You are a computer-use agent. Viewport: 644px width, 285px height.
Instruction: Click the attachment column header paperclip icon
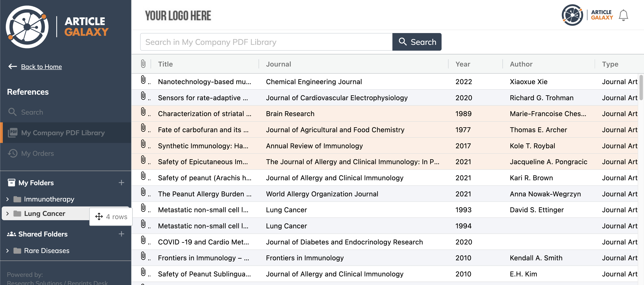coord(143,64)
